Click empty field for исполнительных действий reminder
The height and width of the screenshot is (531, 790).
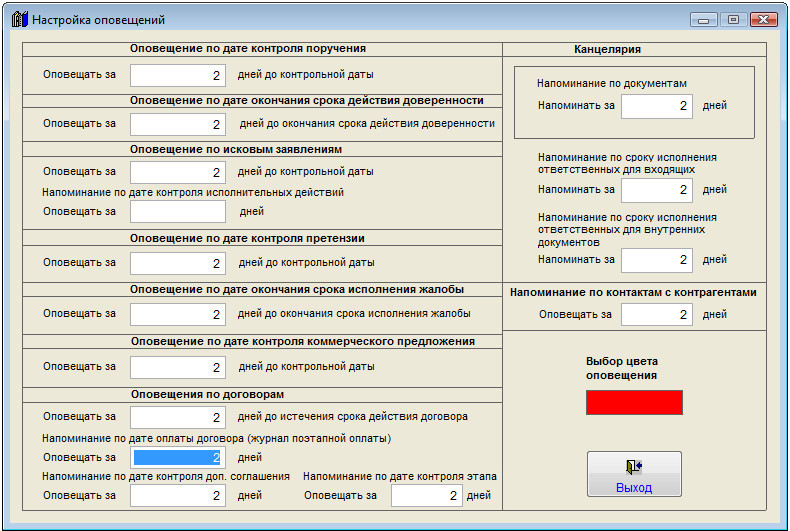pyautogui.click(x=178, y=212)
